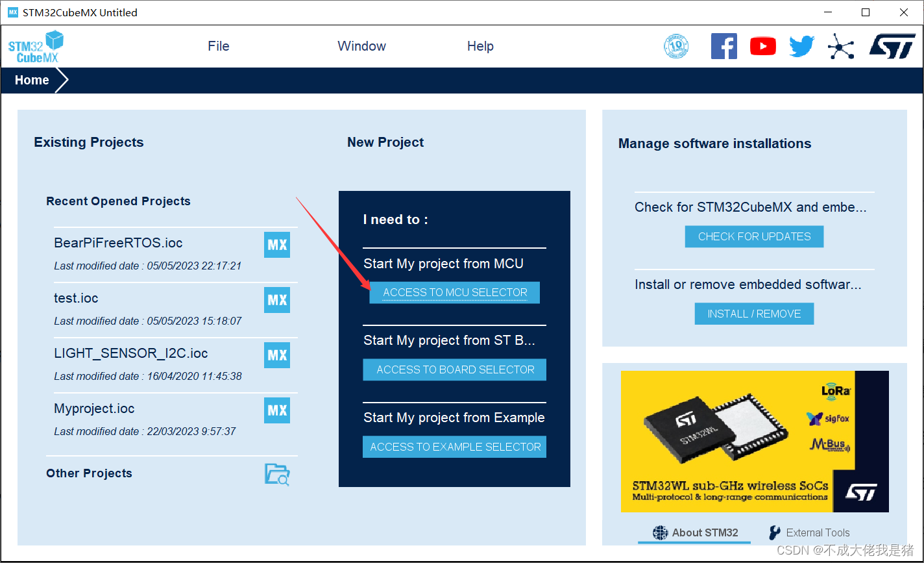
Task: Open the File menu
Action: tap(219, 46)
